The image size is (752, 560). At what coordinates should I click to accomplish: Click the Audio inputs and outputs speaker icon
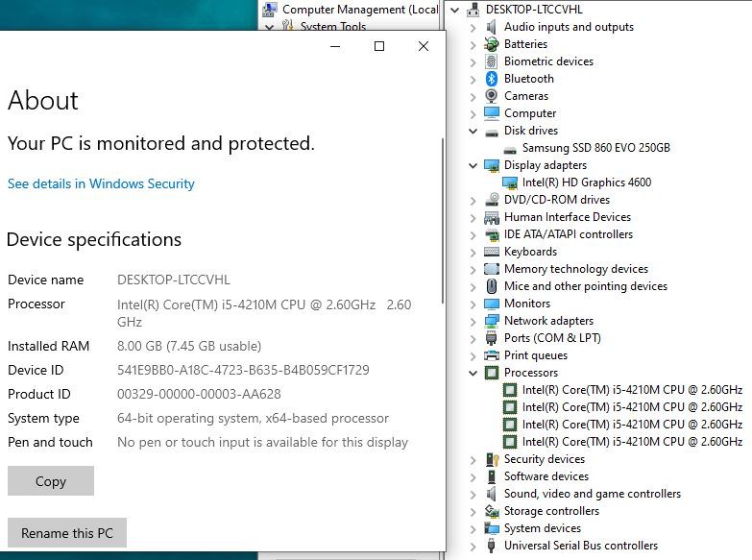tap(491, 27)
